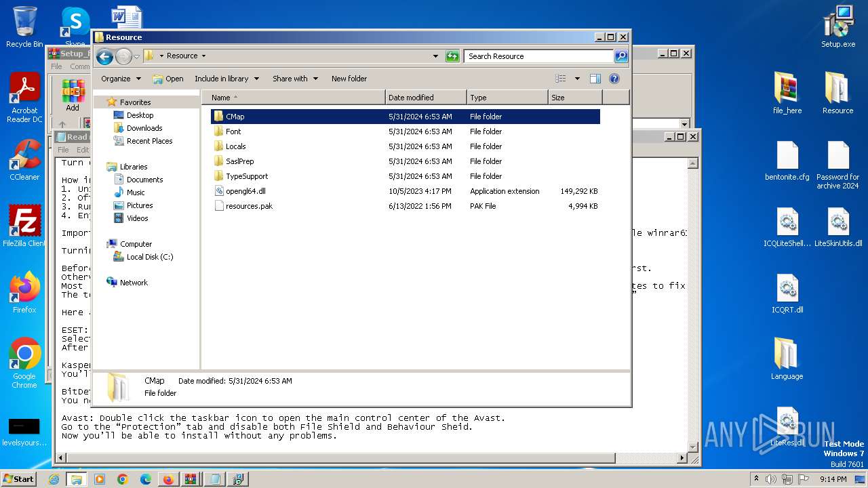Sort by Date modified column header

pyautogui.click(x=426, y=98)
